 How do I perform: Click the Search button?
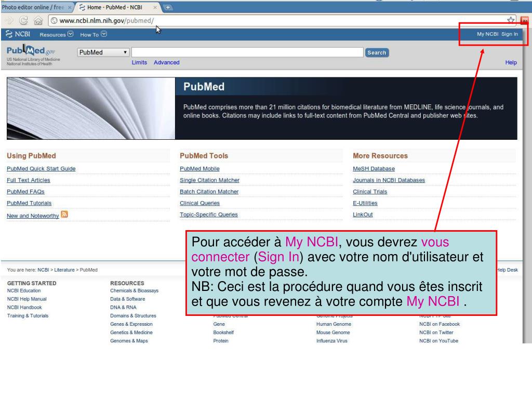pyautogui.click(x=377, y=52)
